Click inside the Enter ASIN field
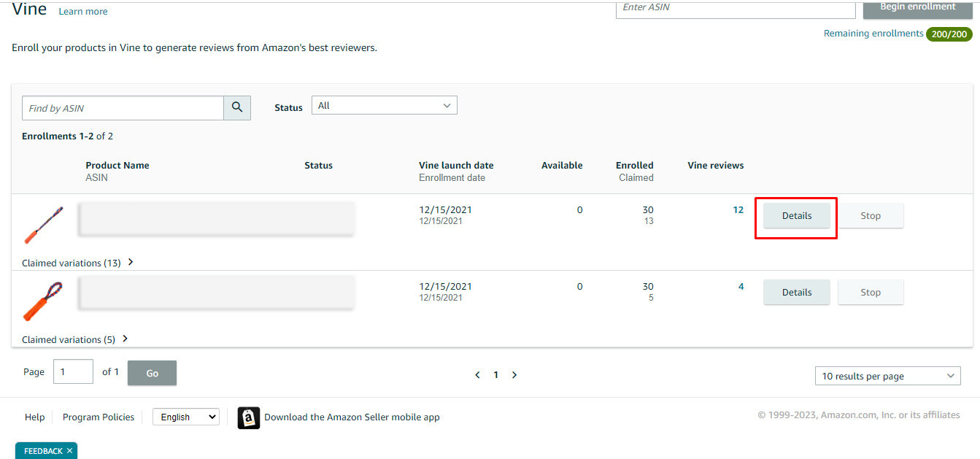Image resolution: width=980 pixels, height=459 pixels. [735, 7]
